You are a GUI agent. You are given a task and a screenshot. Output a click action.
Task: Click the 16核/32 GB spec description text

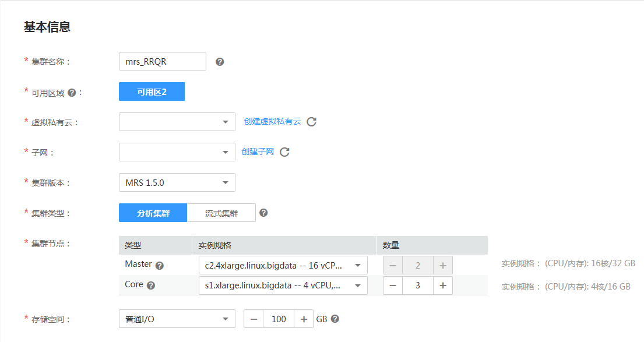[568, 263]
